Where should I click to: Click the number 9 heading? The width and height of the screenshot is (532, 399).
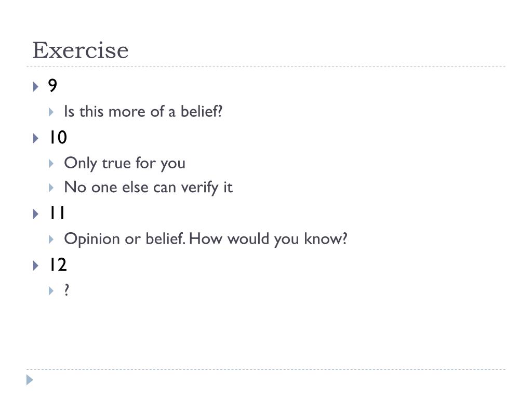pos(52,85)
